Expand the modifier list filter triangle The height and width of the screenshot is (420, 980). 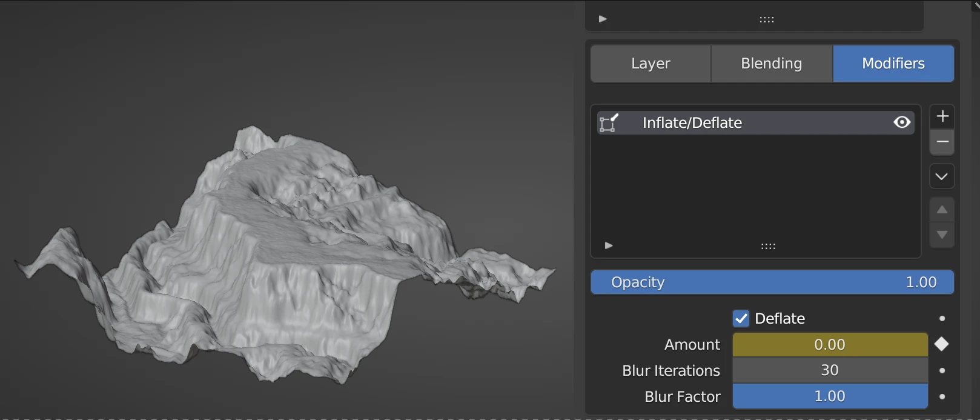click(x=609, y=245)
